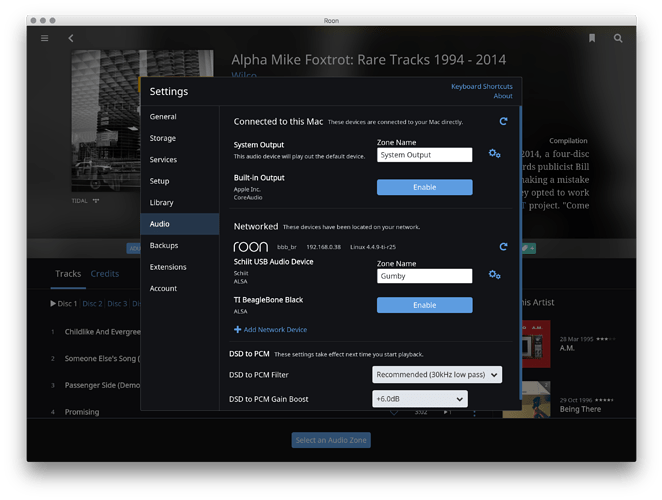
Task: Open the hamburger menu icon
Action: [x=44, y=38]
